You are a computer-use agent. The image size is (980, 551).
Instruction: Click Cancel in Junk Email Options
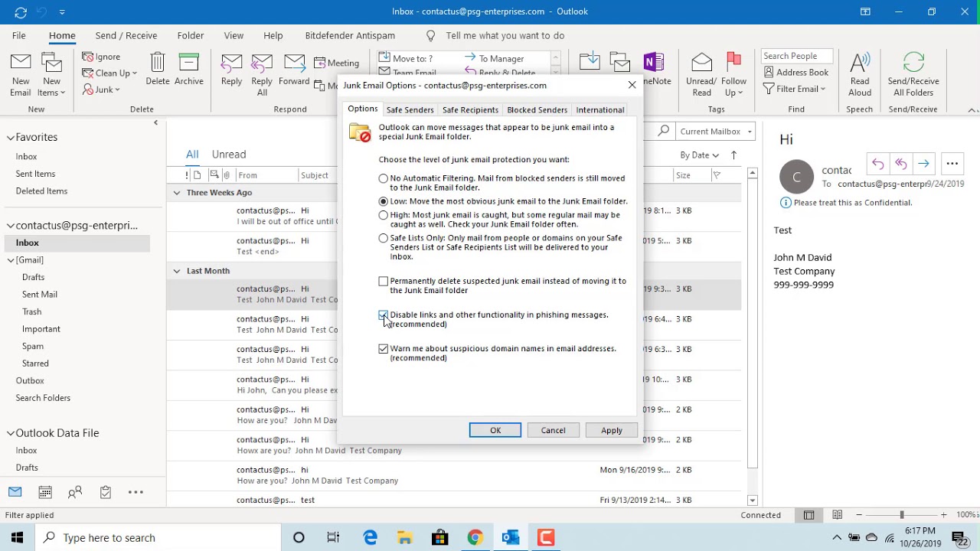coord(553,430)
